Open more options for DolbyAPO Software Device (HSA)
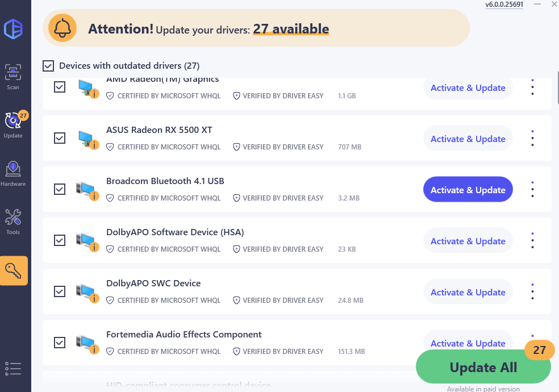 pyautogui.click(x=532, y=240)
